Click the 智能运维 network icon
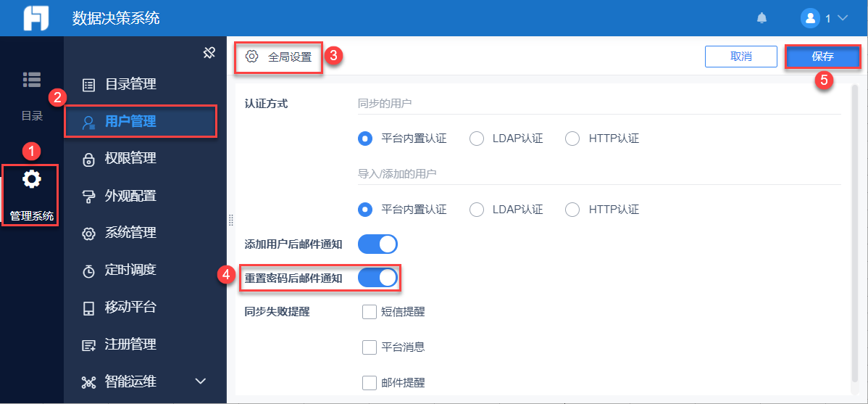Image resolution: width=868 pixels, height=404 pixels. [88, 382]
